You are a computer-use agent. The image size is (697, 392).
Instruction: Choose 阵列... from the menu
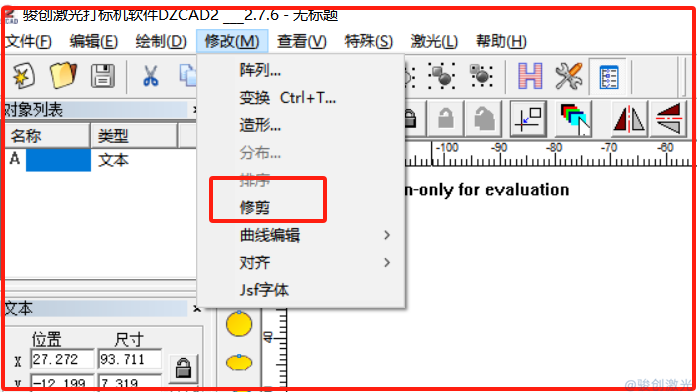[x=260, y=70]
